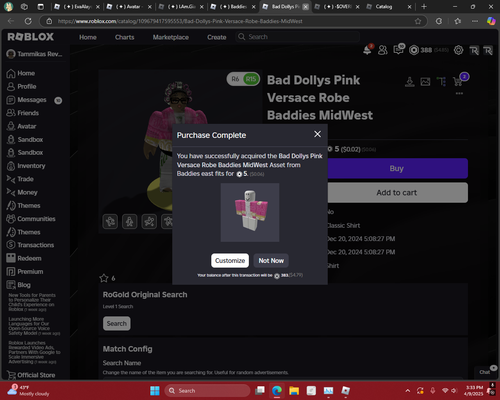The height and width of the screenshot is (400, 500).
Task: Open Marketplace in the top navigation
Action: coord(171,37)
